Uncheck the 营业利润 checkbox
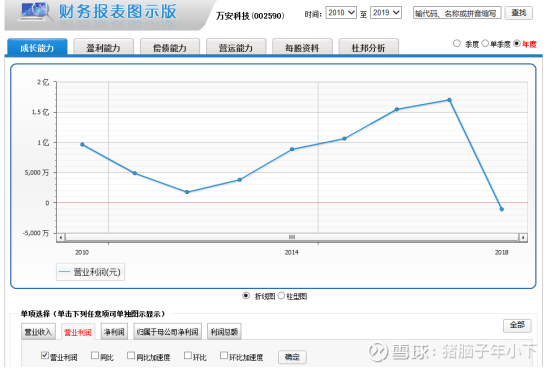 pos(45,355)
